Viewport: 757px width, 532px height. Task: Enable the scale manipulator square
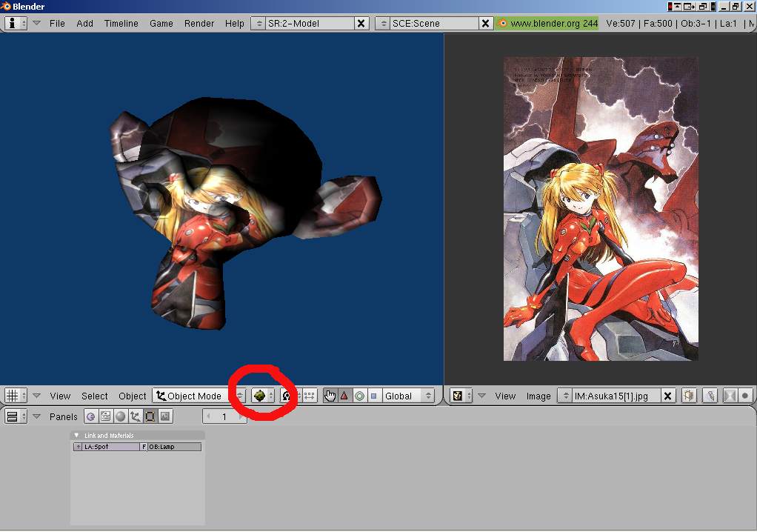[x=373, y=396]
